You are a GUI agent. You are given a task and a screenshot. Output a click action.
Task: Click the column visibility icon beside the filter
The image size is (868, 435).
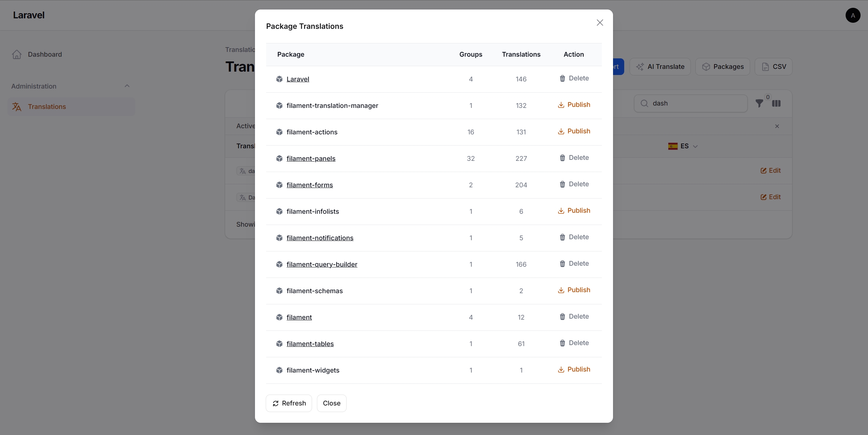[777, 103]
